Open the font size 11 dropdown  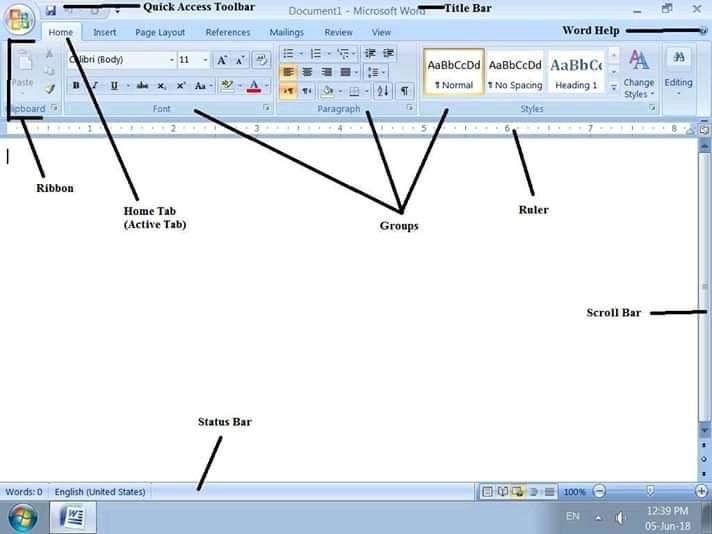point(205,60)
